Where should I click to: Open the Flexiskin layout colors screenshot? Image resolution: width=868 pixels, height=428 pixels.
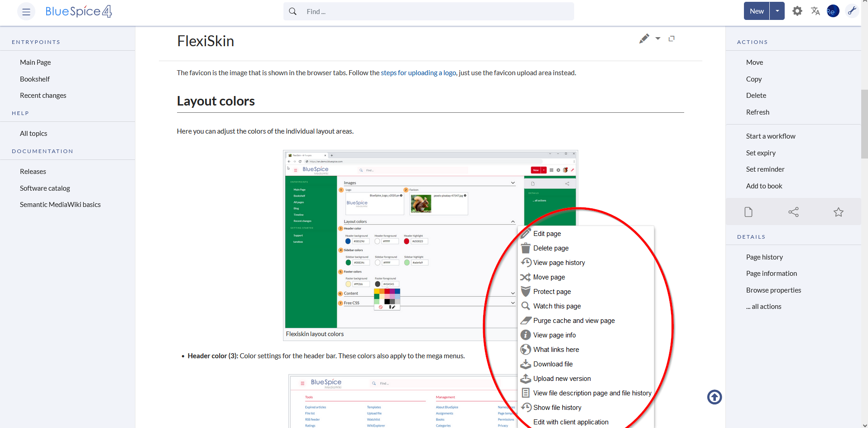tap(430, 240)
